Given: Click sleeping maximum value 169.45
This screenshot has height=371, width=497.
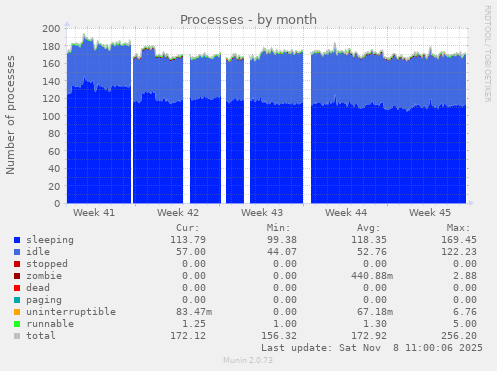Looking at the screenshot, I should coord(459,240).
